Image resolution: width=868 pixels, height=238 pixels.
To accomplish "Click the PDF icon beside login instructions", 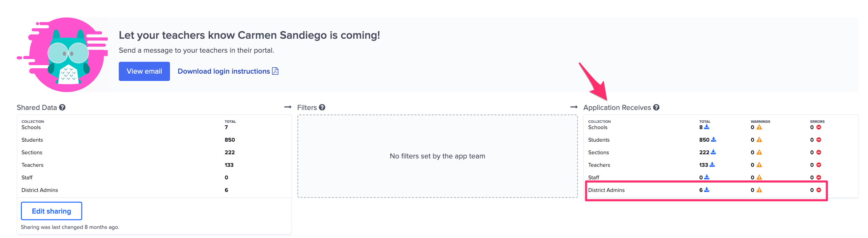I will coord(275,71).
